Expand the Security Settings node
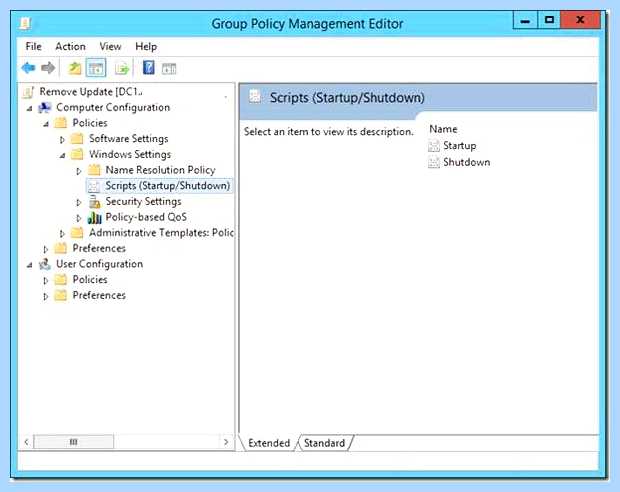The image size is (620, 492). tap(79, 202)
